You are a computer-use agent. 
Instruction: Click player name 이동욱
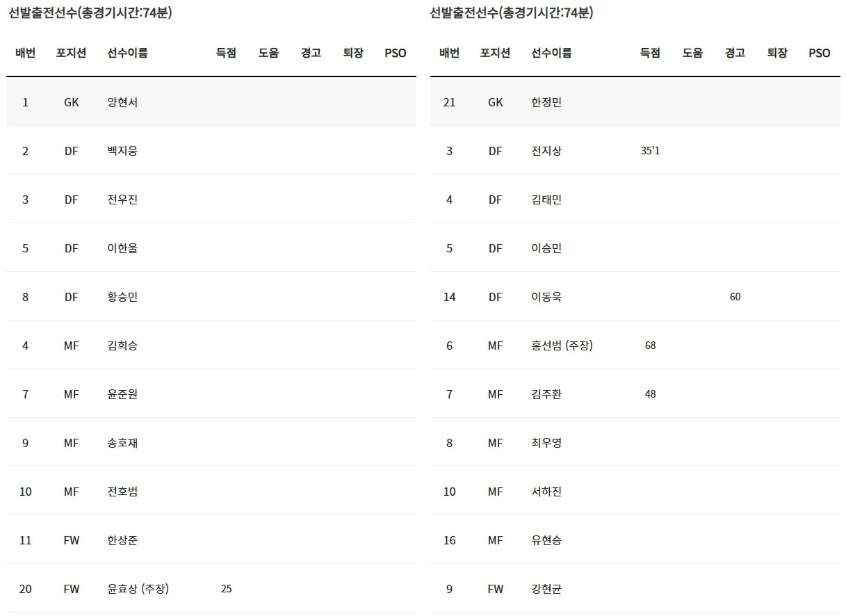pos(546,297)
